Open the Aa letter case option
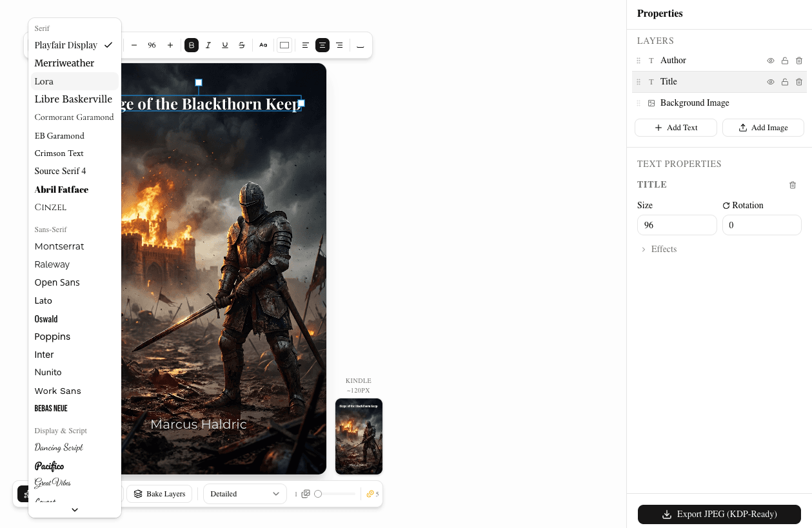Image resolution: width=812 pixels, height=528 pixels. click(x=263, y=45)
